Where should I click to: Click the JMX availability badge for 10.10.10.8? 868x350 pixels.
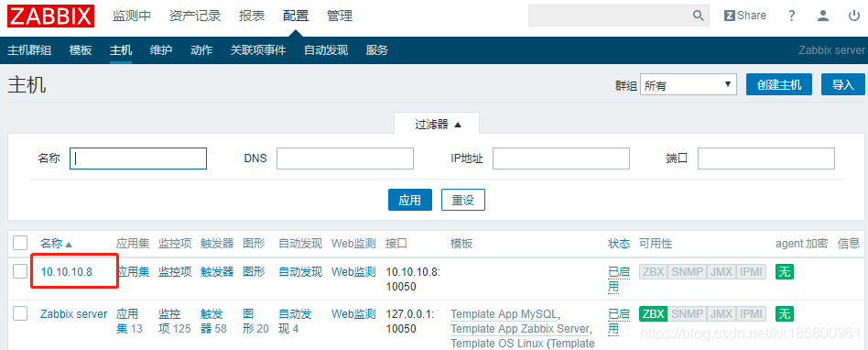click(x=722, y=272)
